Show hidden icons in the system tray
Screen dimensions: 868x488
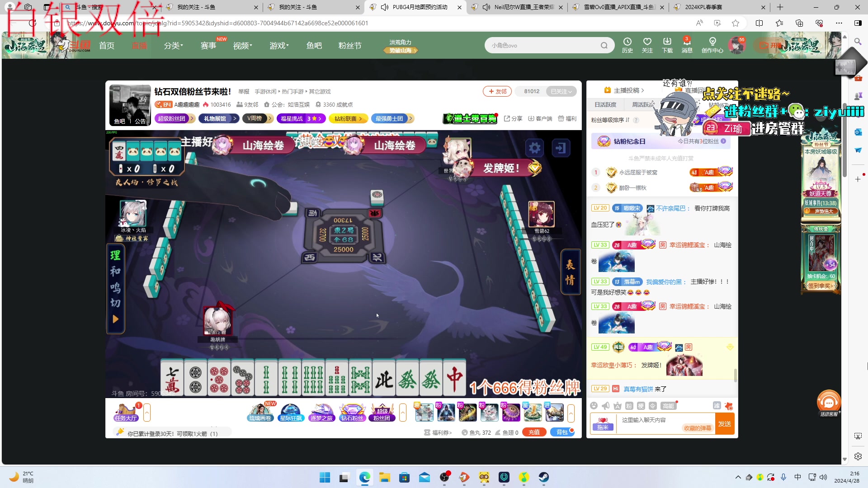coord(738,477)
